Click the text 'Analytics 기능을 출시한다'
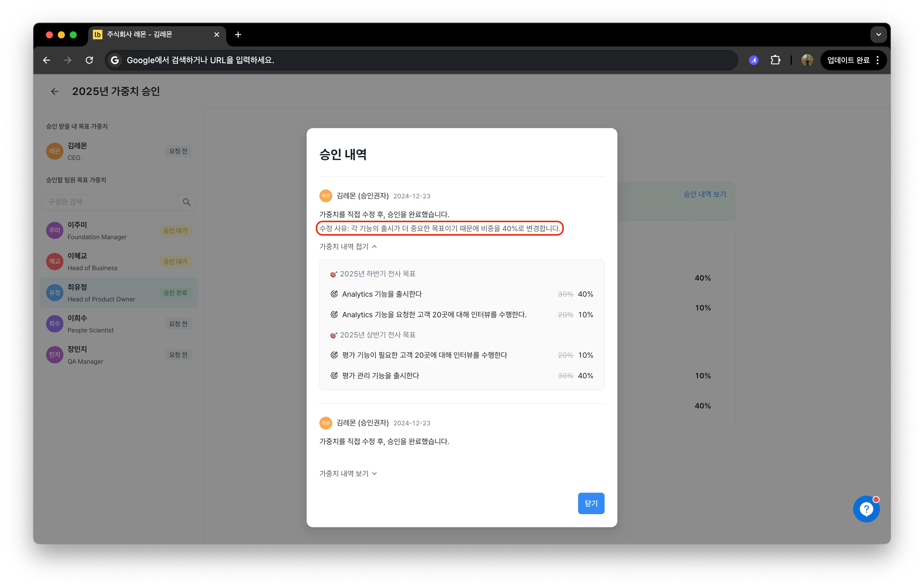 [382, 294]
